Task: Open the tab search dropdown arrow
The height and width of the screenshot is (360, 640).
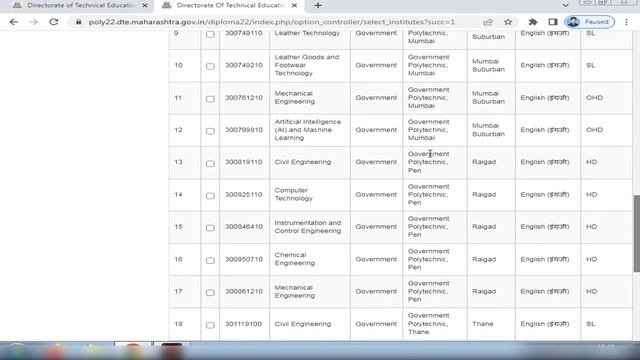Action: coord(565,5)
